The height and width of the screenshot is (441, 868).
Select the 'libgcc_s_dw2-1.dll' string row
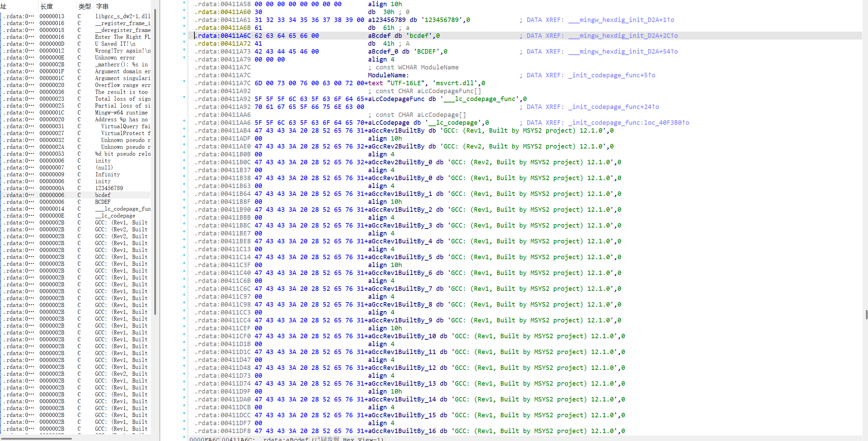pos(122,16)
